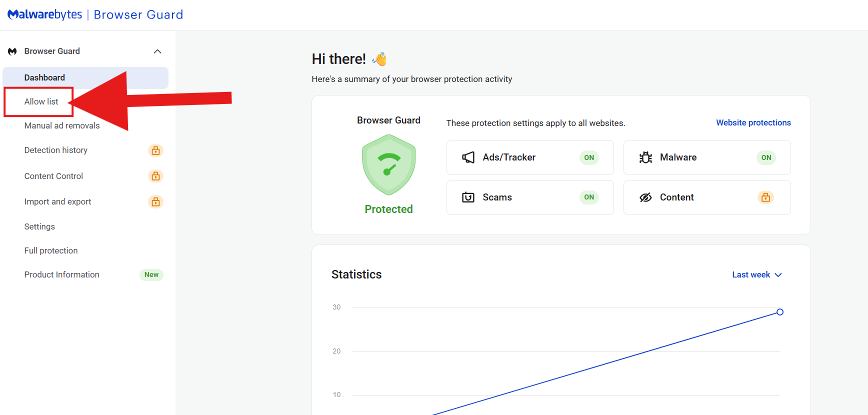Click the Content protection card label
The width and height of the screenshot is (868, 415).
point(676,197)
